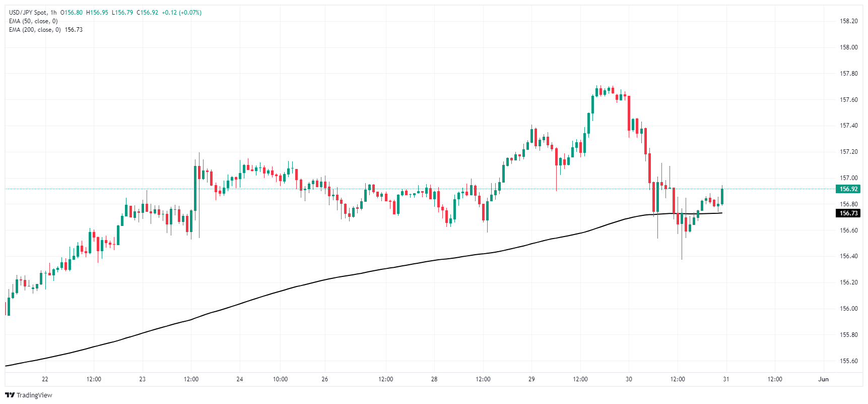Click the 22 date label on time axis
This screenshot has height=404, width=868.
click(x=45, y=379)
